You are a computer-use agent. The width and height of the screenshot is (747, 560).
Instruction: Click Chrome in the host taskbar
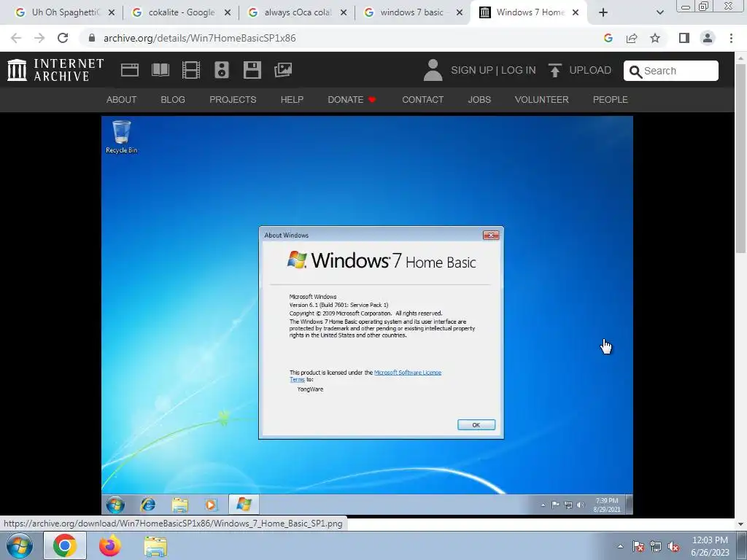[x=65, y=545]
